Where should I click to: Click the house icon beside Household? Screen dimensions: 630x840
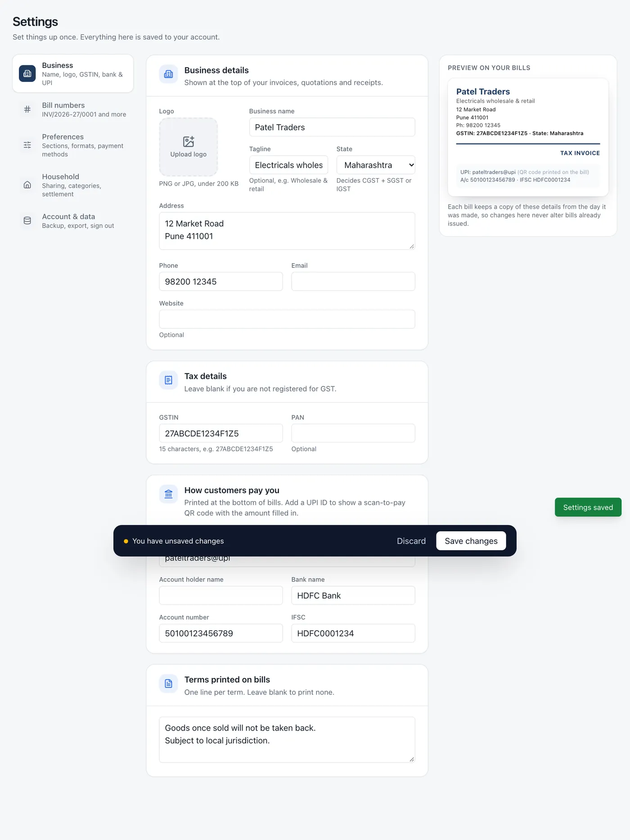(x=27, y=185)
